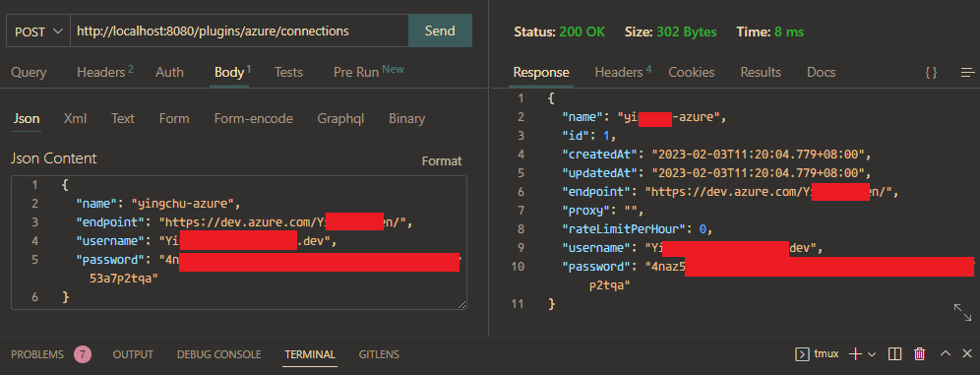Open the DEBUG CONSOLE panel tab
The height and width of the screenshot is (375, 980).
[x=218, y=354]
